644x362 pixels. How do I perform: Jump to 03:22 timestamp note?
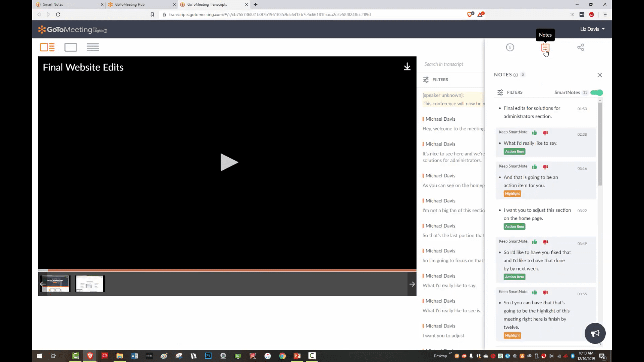[582, 211]
